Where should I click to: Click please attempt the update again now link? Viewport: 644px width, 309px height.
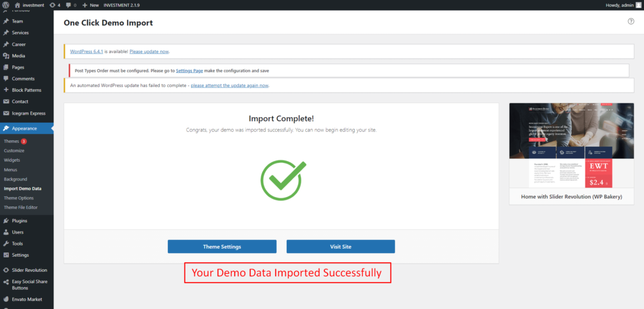click(230, 86)
